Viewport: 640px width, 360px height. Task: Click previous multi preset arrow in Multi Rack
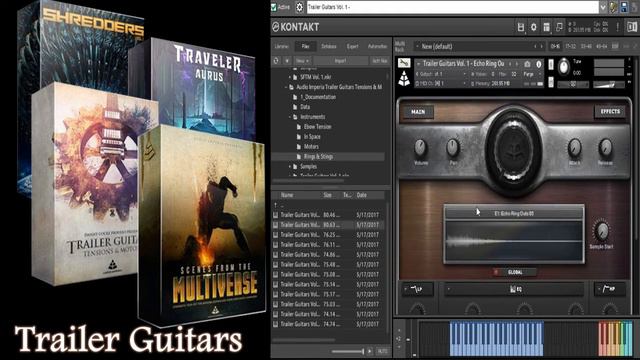pyautogui.click(x=536, y=47)
